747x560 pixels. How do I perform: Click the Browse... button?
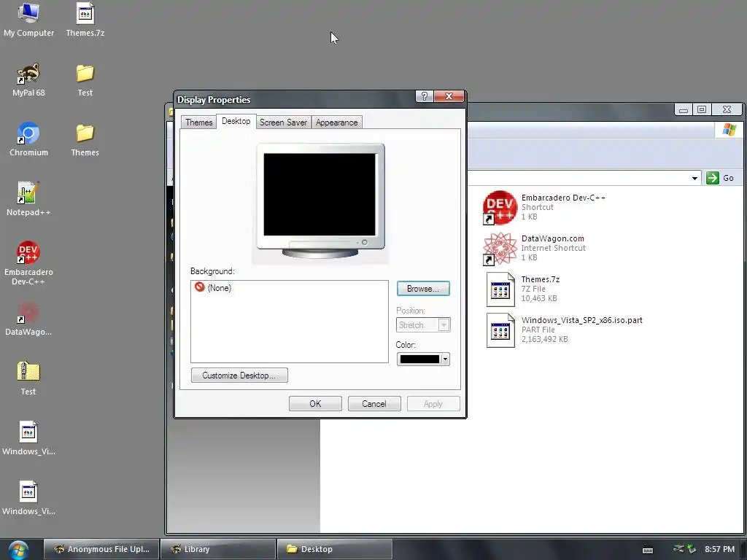[423, 289]
